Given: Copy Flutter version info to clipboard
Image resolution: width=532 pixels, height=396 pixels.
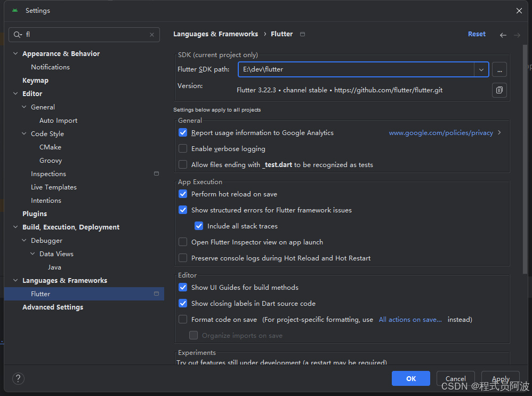Looking at the screenshot, I should [x=499, y=90].
